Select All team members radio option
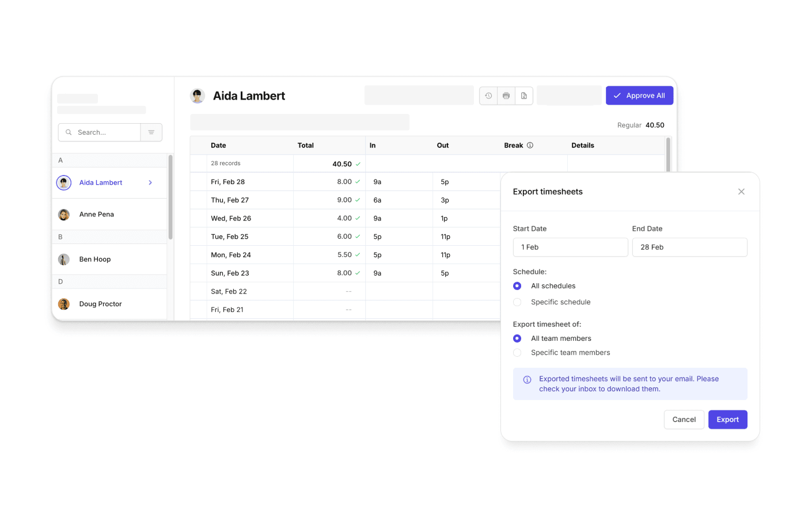The width and height of the screenshot is (812, 518). point(517,338)
